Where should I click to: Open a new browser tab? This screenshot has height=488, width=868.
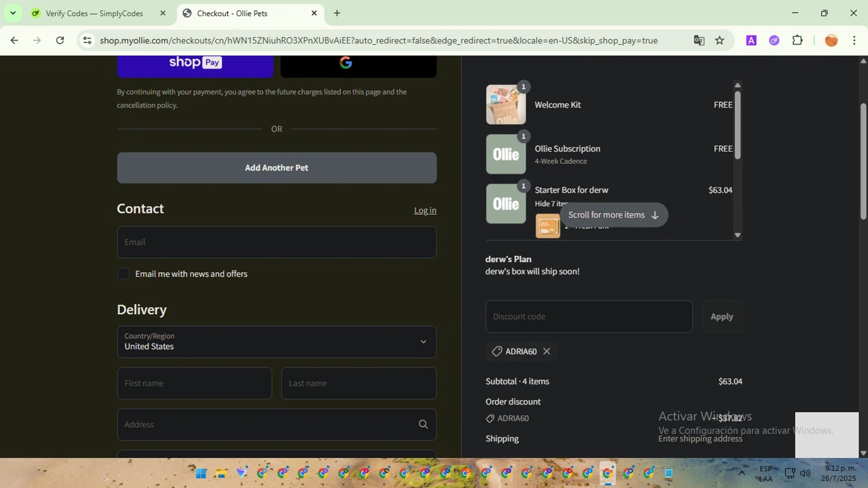(x=337, y=13)
